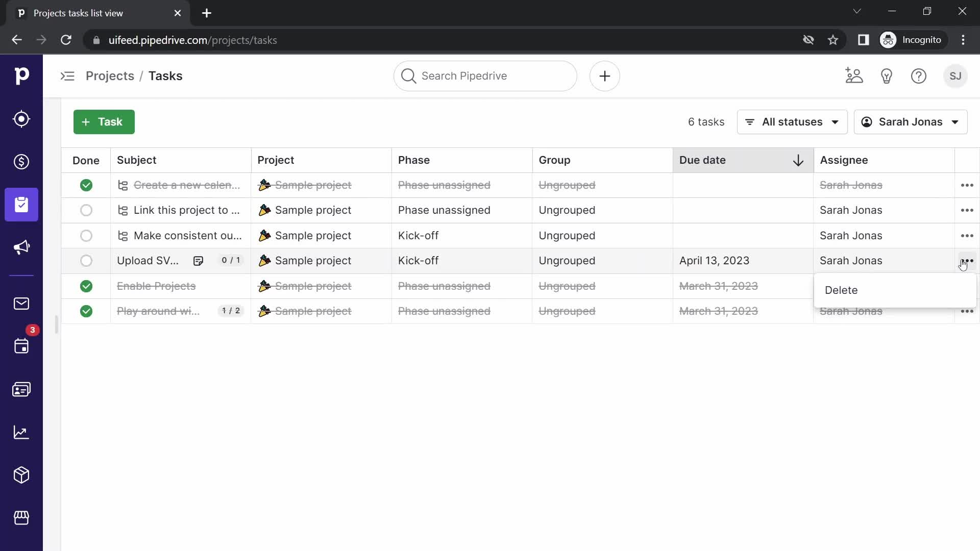
Task: Mark Upload SV... task as done
Action: (x=86, y=261)
